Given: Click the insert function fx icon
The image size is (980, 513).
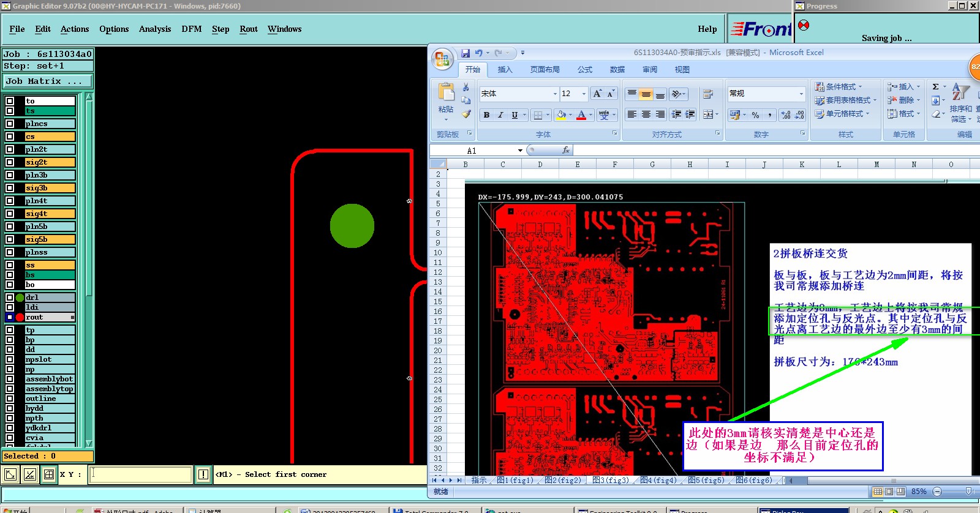Looking at the screenshot, I should click(x=565, y=150).
